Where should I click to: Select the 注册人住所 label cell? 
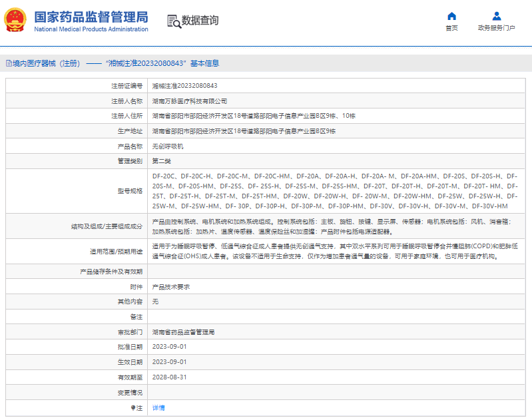pos(77,116)
